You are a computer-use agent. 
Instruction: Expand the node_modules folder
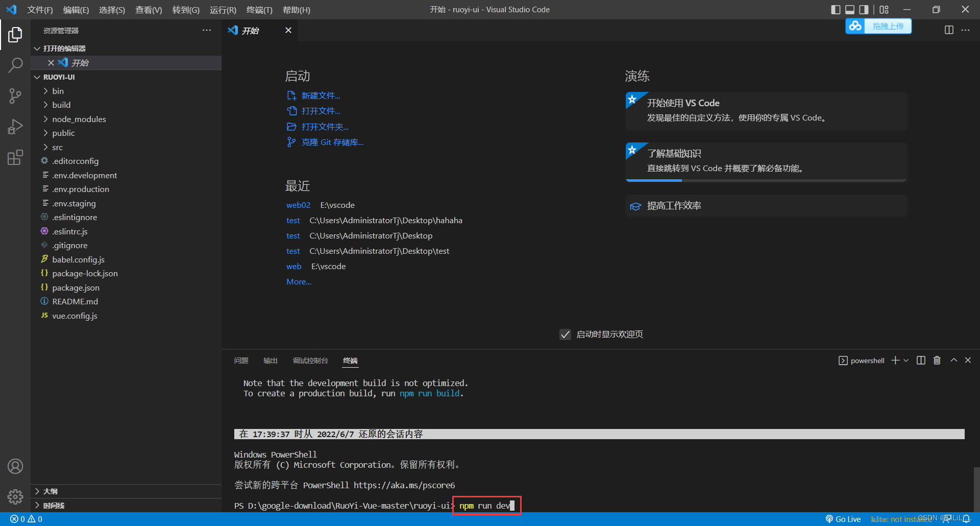coord(126,119)
